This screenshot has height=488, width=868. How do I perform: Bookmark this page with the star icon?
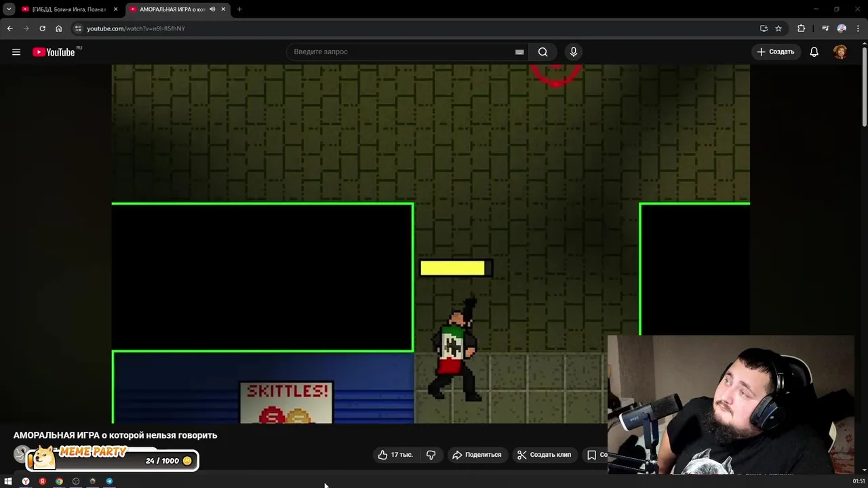778,28
